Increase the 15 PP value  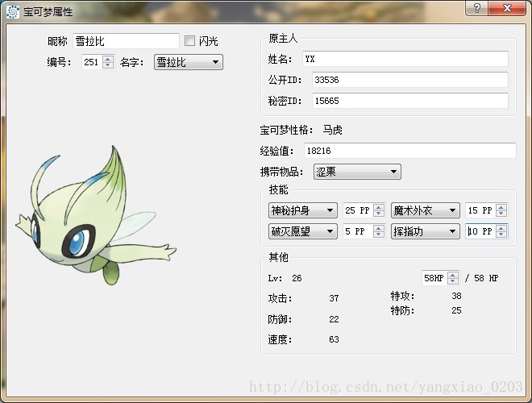(x=501, y=207)
